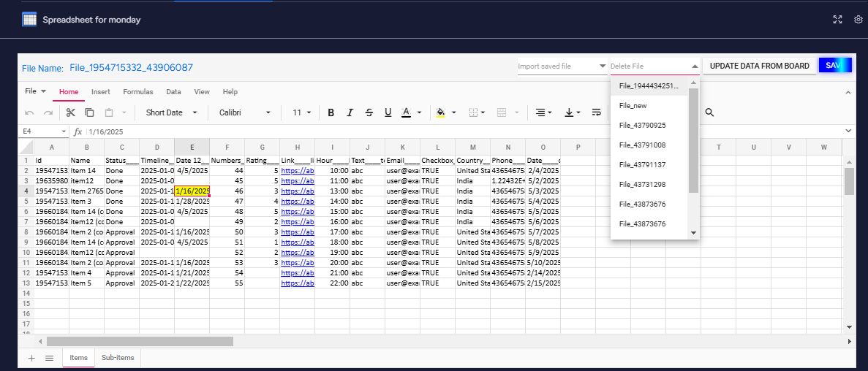Click the spreadsheet vertical scrollbar thumb
Viewport: 868px width, 371px height.
pos(849,181)
